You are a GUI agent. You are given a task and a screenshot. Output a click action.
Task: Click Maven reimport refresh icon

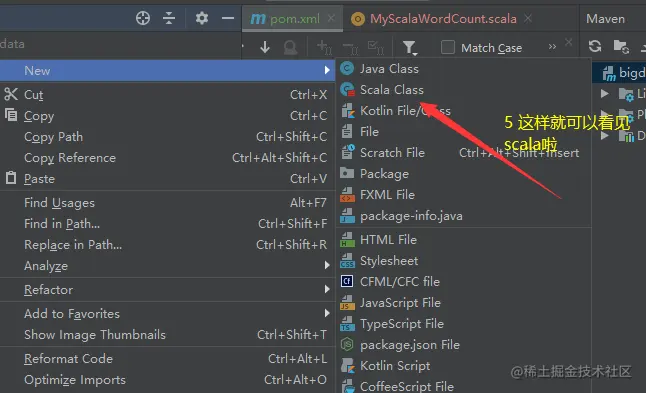595,46
